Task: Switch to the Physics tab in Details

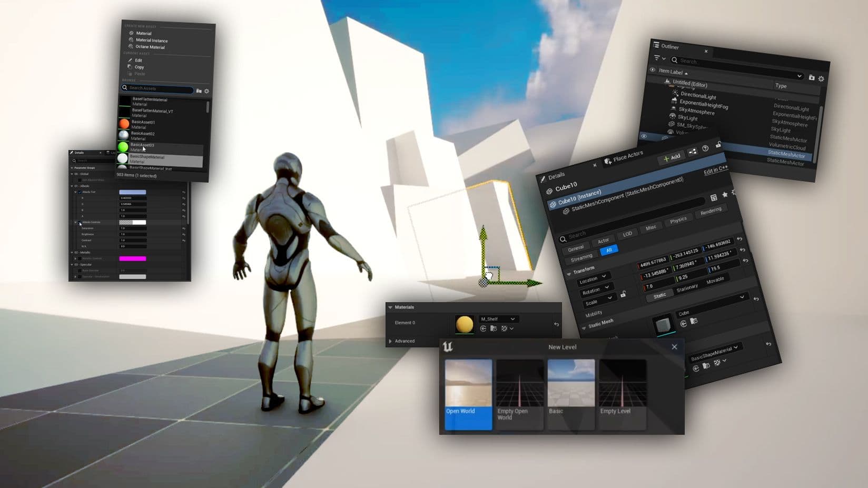Action: [x=678, y=219]
